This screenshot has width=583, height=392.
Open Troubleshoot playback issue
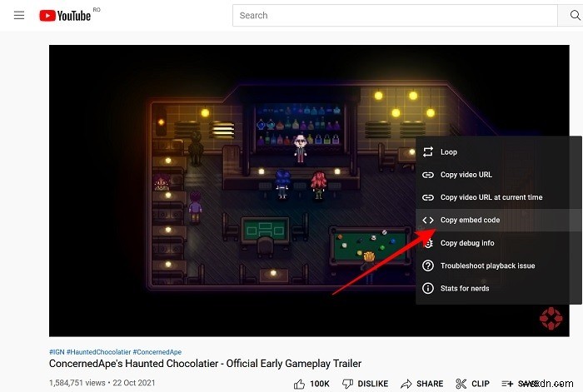(498, 265)
